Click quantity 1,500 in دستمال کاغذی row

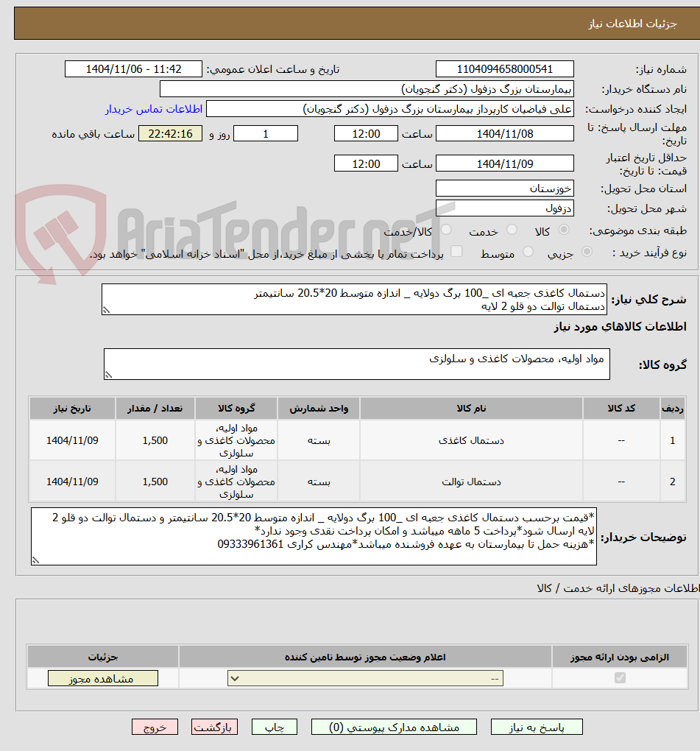pyautogui.click(x=155, y=440)
